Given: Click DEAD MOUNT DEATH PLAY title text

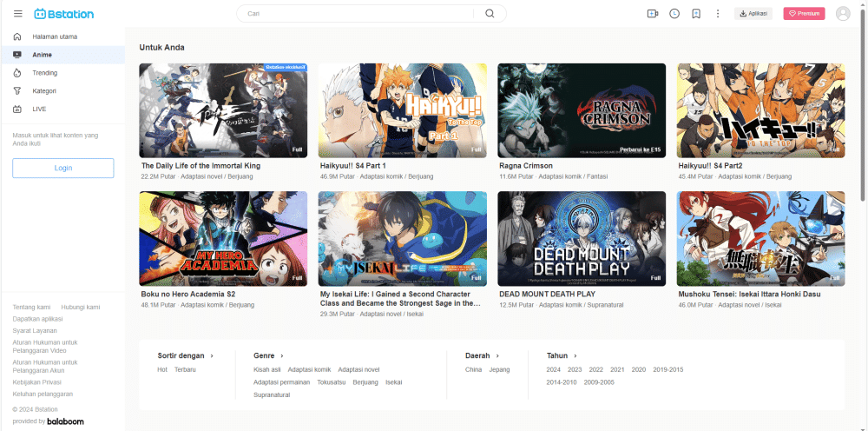Looking at the screenshot, I should [547, 295].
